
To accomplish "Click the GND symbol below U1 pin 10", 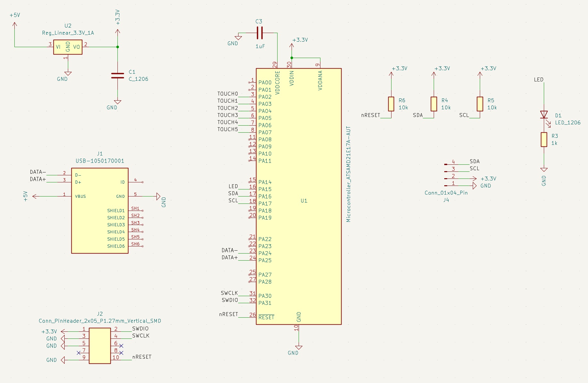I will point(299,348).
